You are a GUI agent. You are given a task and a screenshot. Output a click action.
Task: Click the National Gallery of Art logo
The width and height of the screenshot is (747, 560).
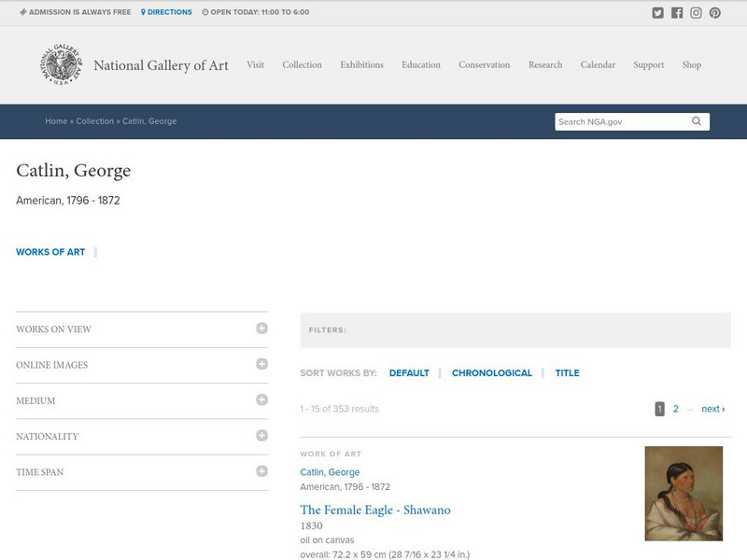coord(61,65)
